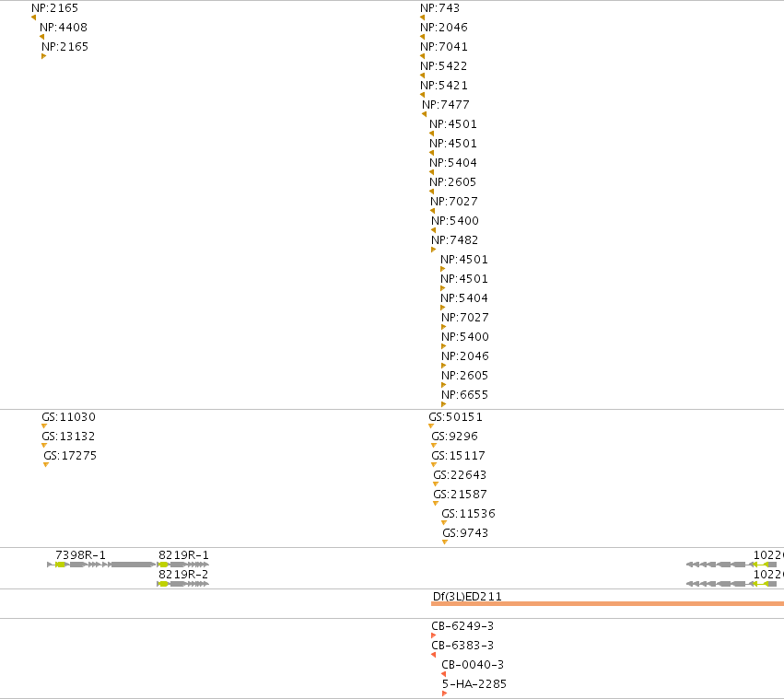Select the 8219R-2 transcript glyph
This screenshot has width=784, height=699.
183,584
